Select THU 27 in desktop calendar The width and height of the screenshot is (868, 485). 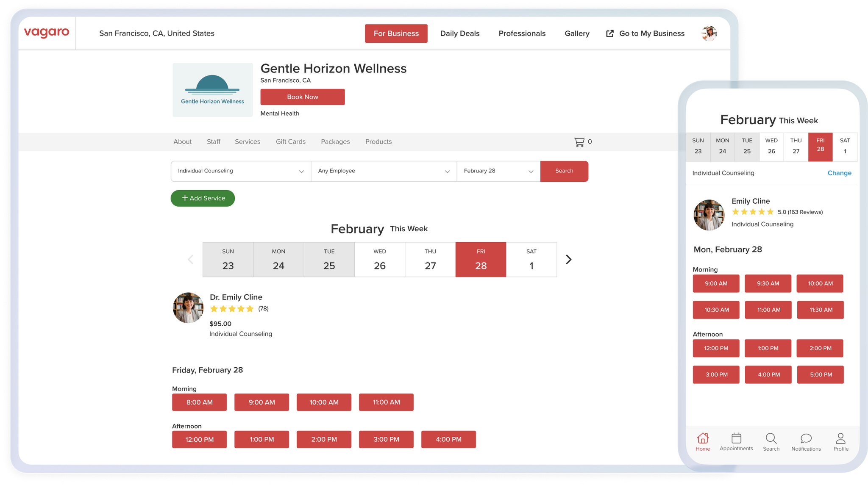(x=430, y=260)
